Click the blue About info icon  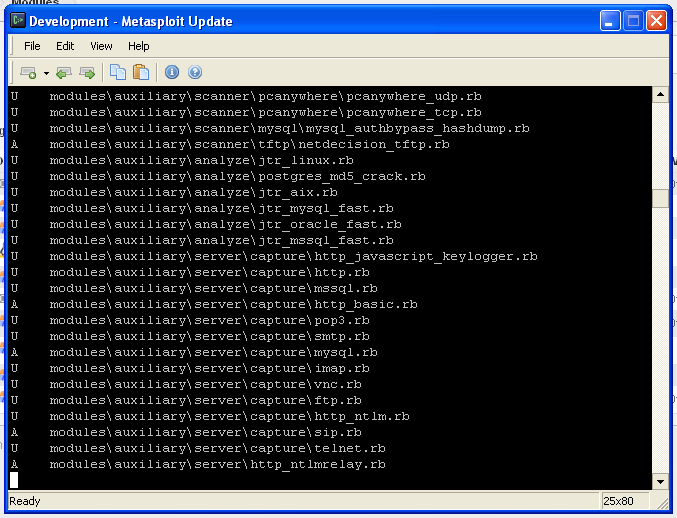172,72
